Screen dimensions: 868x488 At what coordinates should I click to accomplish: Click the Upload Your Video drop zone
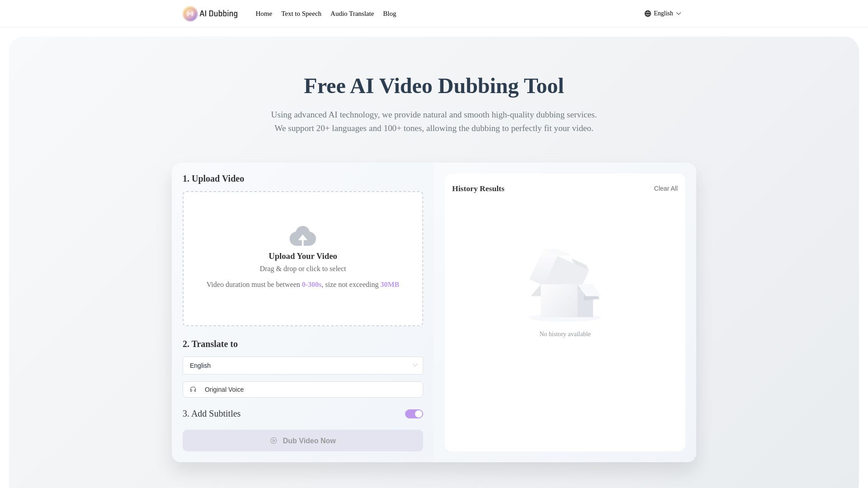click(303, 258)
